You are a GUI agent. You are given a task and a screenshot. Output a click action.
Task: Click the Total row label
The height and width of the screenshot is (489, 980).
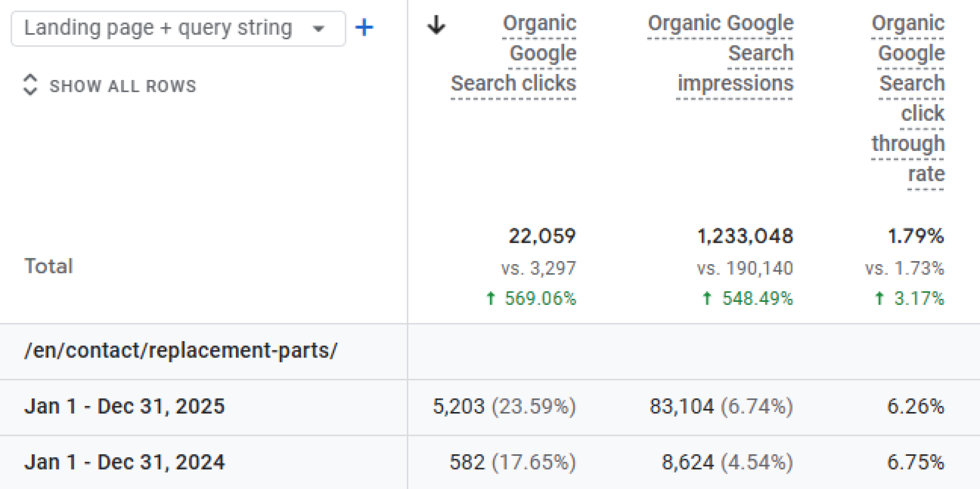49,266
